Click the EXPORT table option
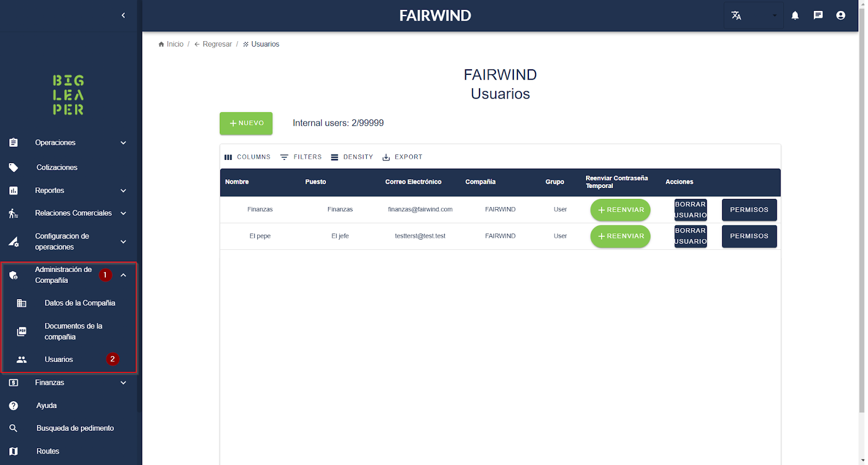This screenshot has height=465, width=868. (403, 157)
